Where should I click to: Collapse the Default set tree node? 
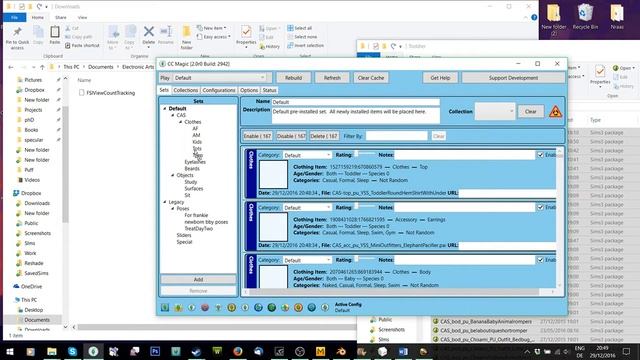(165, 109)
